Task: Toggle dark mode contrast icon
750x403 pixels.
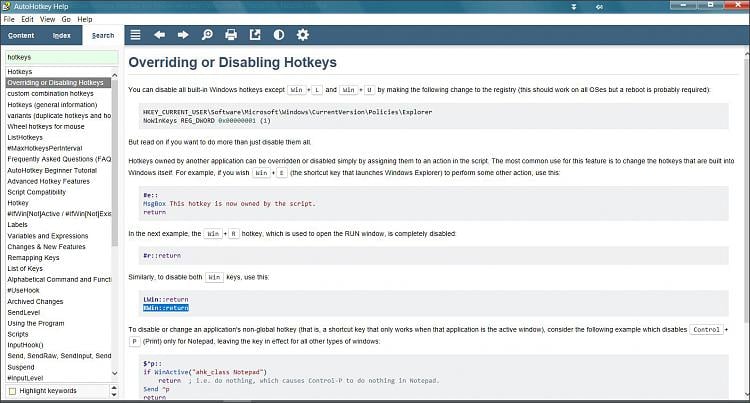Action: 279,35
